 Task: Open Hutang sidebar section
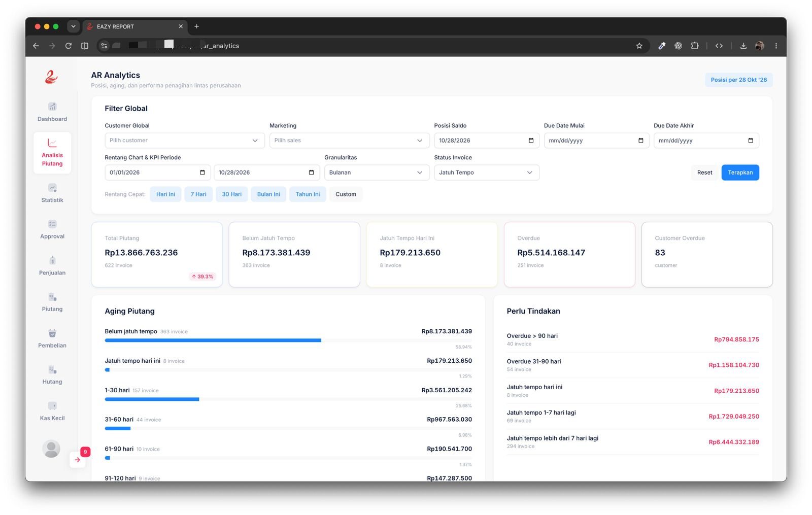(52, 375)
